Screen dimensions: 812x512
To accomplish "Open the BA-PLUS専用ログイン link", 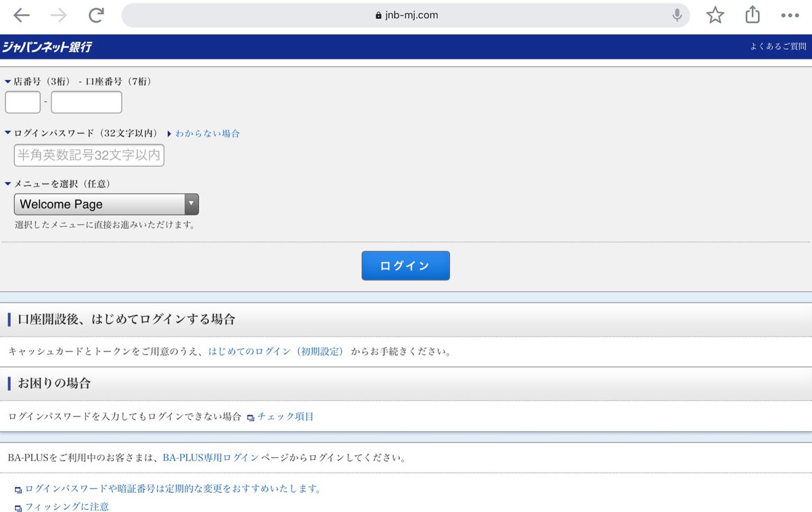I will point(210,458).
